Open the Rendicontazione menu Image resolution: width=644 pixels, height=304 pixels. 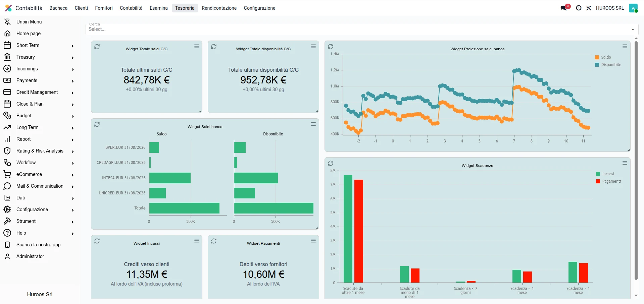click(219, 8)
